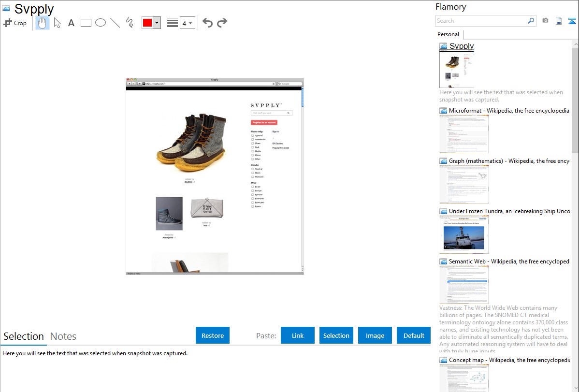The width and height of the screenshot is (579, 392).
Task: Click the camera capture icon
Action: pyautogui.click(x=545, y=21)
